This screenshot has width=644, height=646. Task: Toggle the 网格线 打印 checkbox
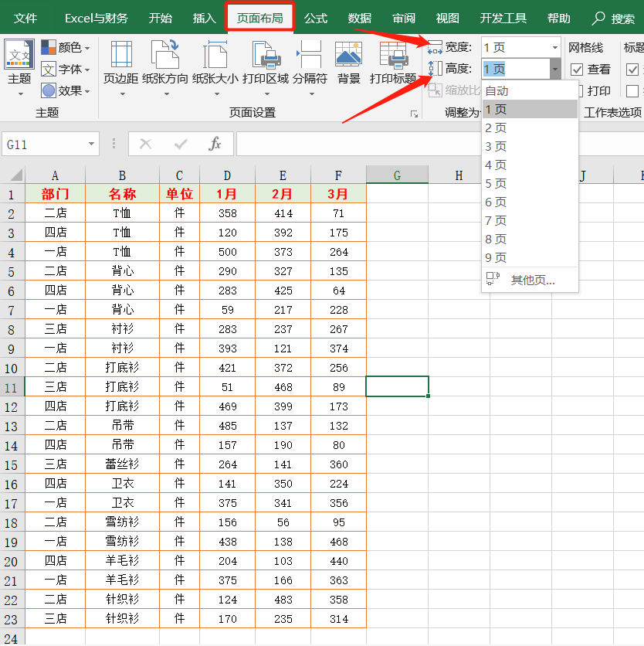click(581, 90)
